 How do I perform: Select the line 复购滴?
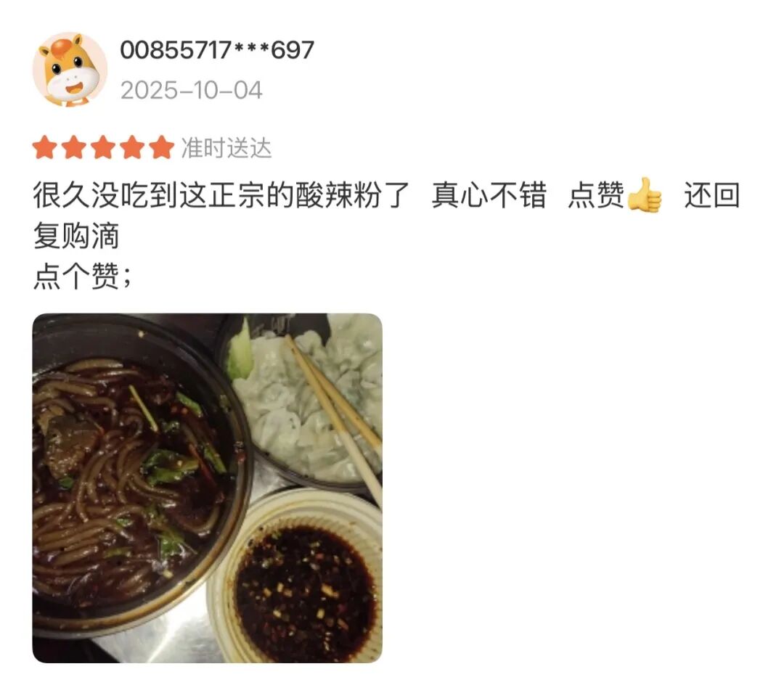click(x=76, y=235)
